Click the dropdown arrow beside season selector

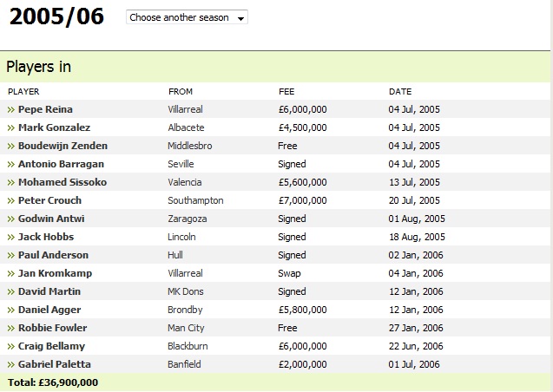click(x=240, y=19)
